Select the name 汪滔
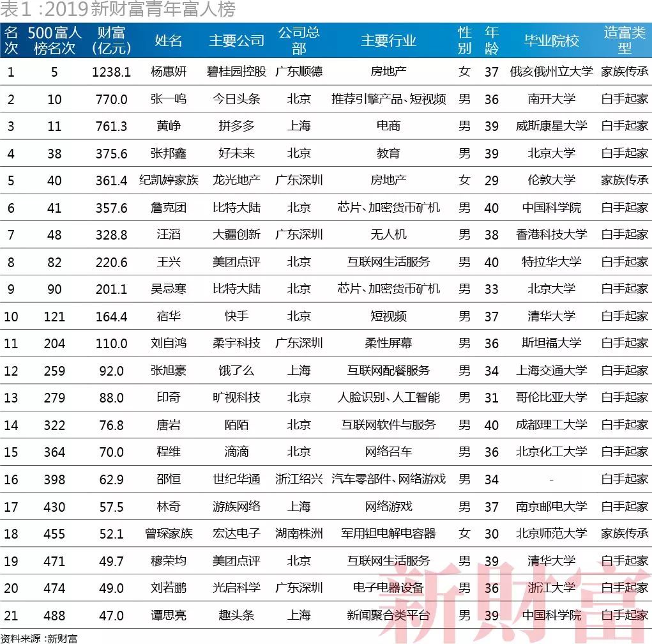Viewport: 652px width, 644px height. 169,234
